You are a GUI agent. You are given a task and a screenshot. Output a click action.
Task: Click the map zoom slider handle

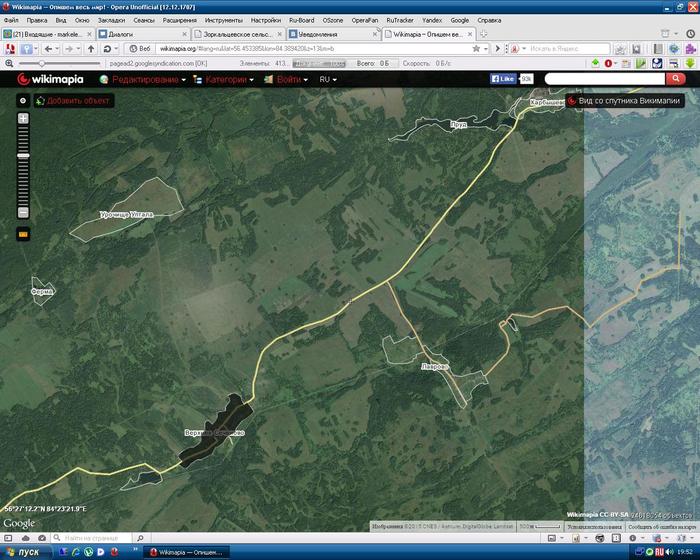point(23,156)
